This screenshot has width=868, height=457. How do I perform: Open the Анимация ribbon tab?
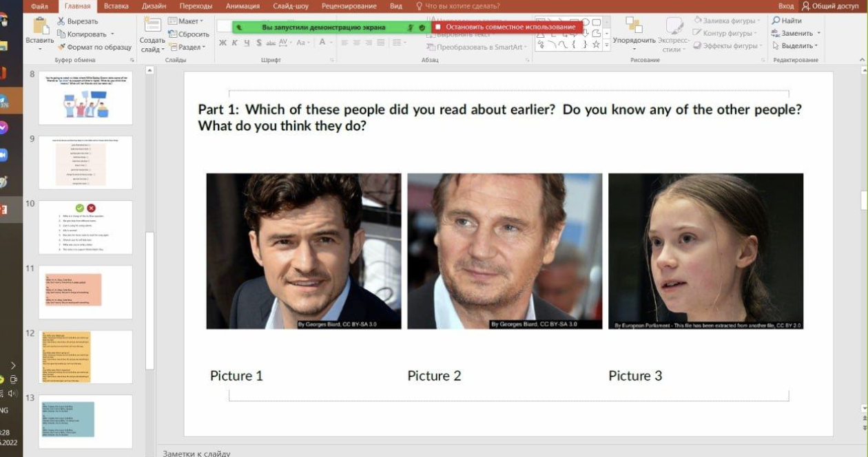[242, 6]
